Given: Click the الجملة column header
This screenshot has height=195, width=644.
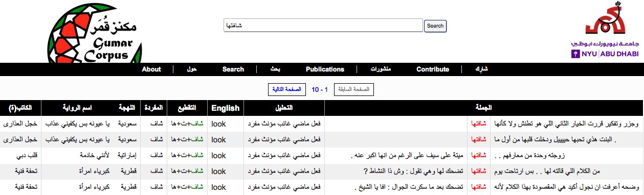Looking at the screenshot, I should [484, 108].
